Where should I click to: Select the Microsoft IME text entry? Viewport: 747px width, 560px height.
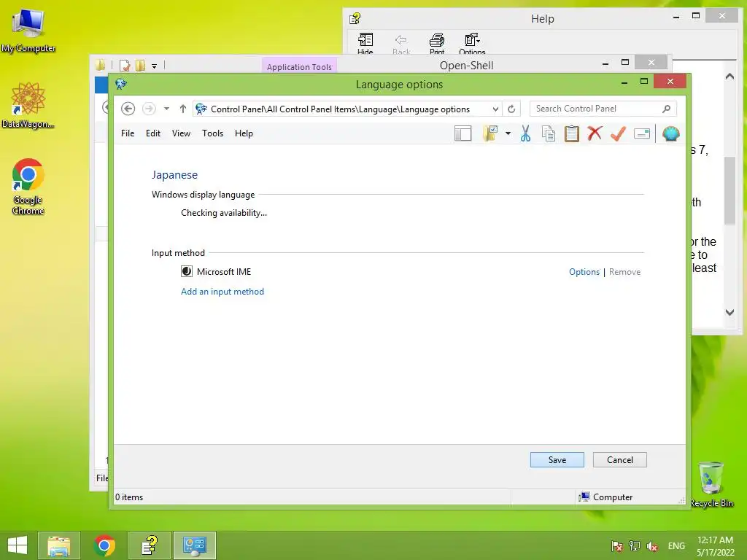pyautogui.click(x=224, y=272)
